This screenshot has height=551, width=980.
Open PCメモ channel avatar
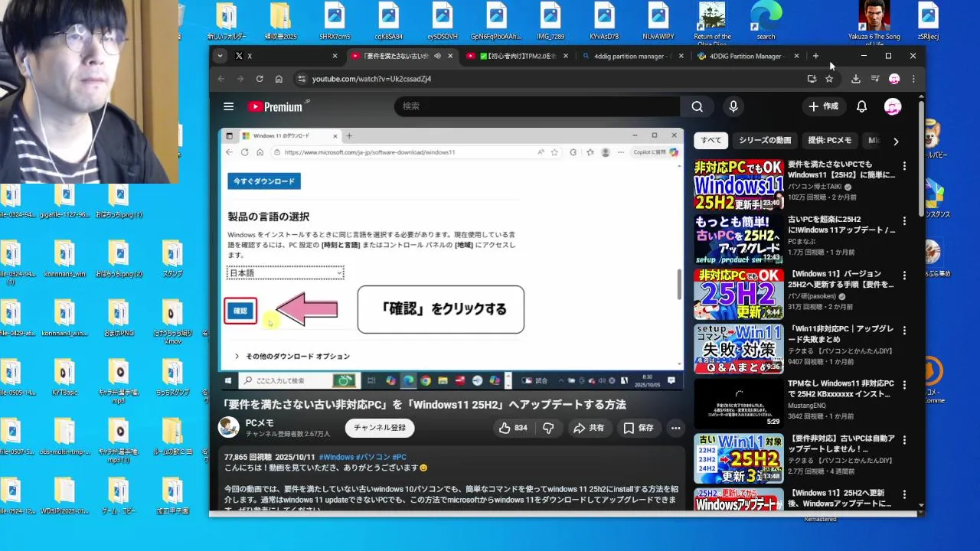coord(228,428)
